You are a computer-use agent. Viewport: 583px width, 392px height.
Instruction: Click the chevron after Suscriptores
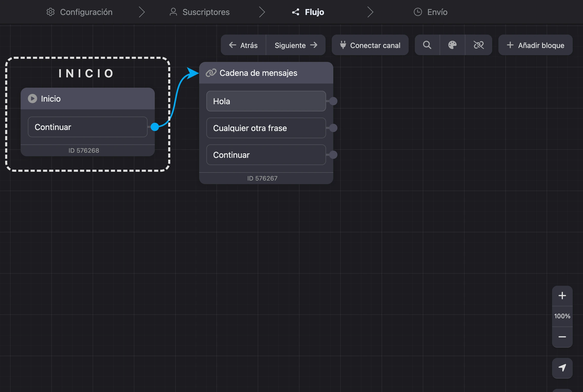coord(262,12)
